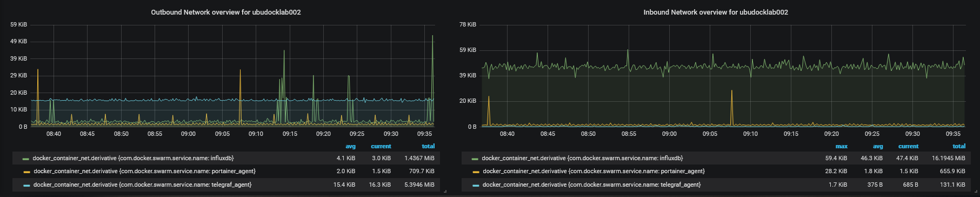980x197 pixels.
Task: Click portainer_agent yellow swatch in Outbound legend
Action: (26, 172)
